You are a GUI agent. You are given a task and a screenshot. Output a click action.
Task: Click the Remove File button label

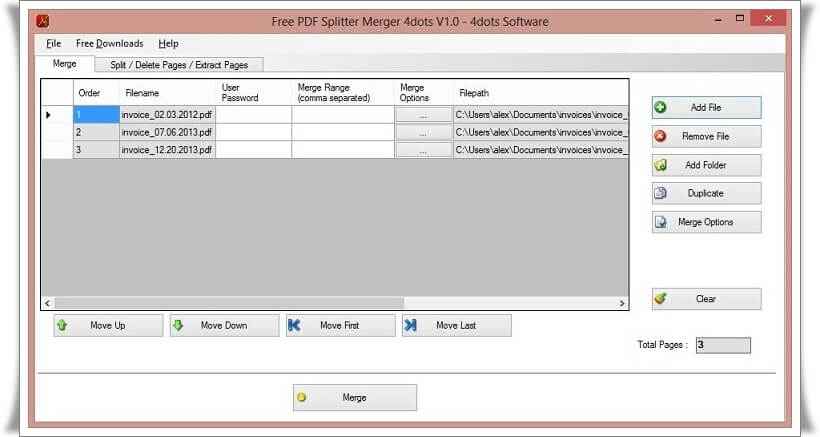(x=705, y=136)
